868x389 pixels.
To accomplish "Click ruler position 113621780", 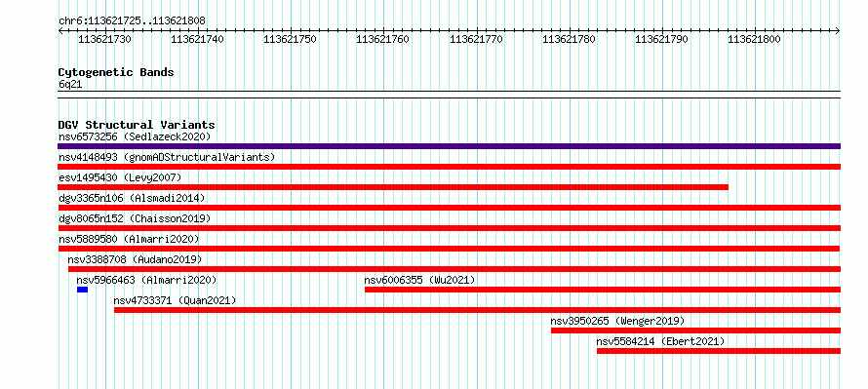I will 569,39.
